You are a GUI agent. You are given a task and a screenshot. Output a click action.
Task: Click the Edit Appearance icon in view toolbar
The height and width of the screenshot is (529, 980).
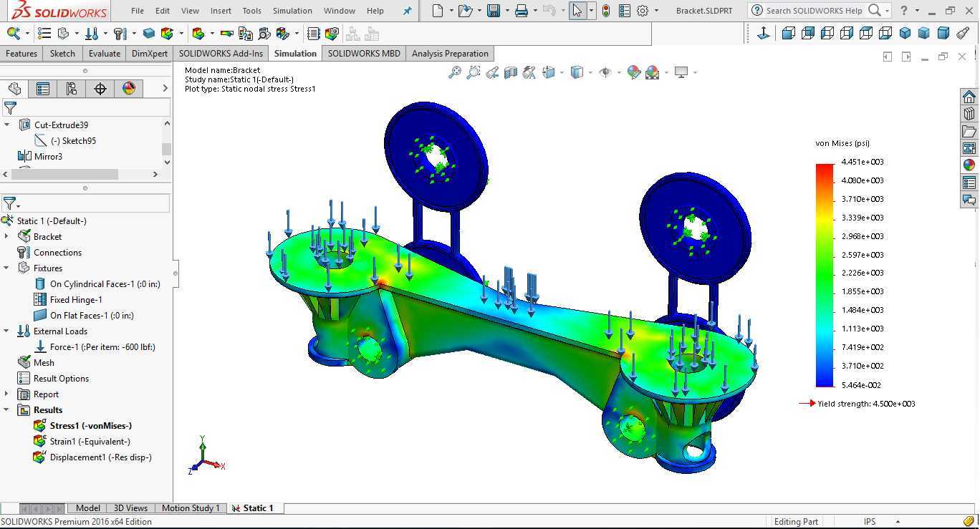click(x=634, y=72)
